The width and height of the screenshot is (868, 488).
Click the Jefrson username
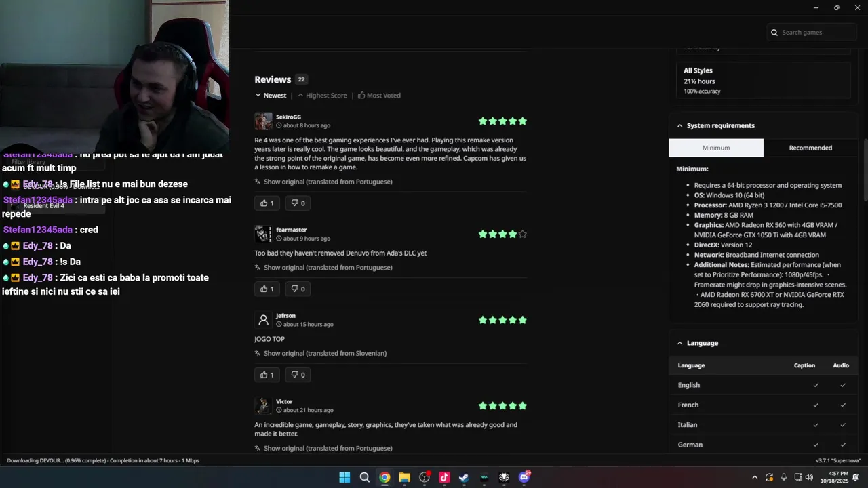285,316
